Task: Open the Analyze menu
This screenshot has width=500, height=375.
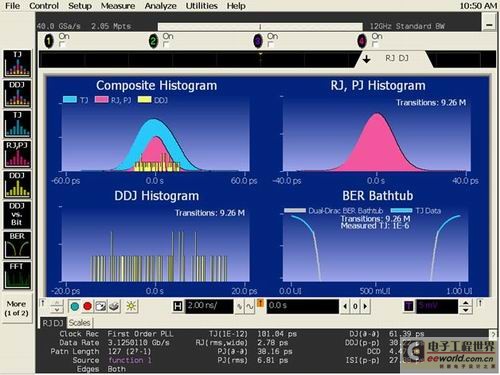Action: [160, 6]
